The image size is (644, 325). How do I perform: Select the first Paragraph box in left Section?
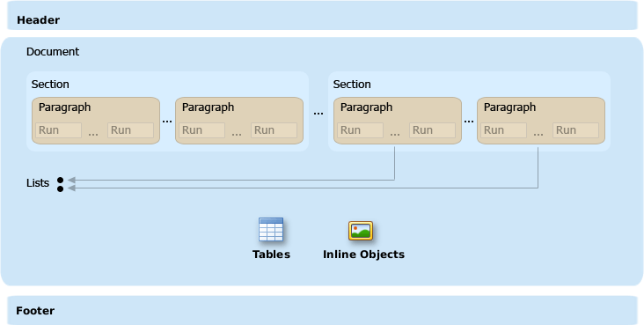pos(96,121)
